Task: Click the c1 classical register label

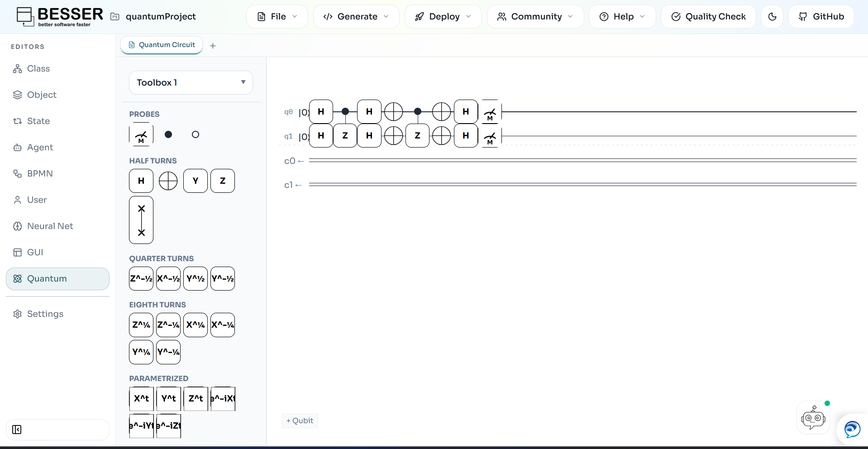Action: pyautogui.click(x=288, y=185)
